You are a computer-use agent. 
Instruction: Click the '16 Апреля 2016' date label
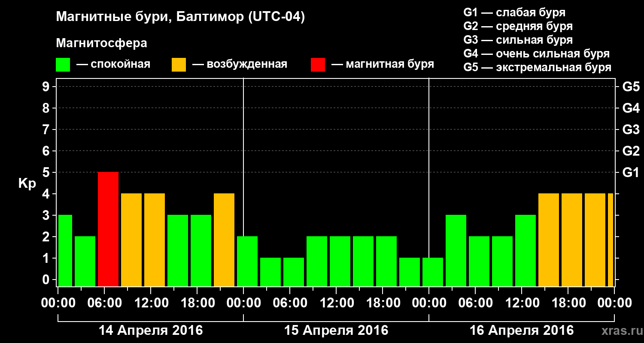522,331
